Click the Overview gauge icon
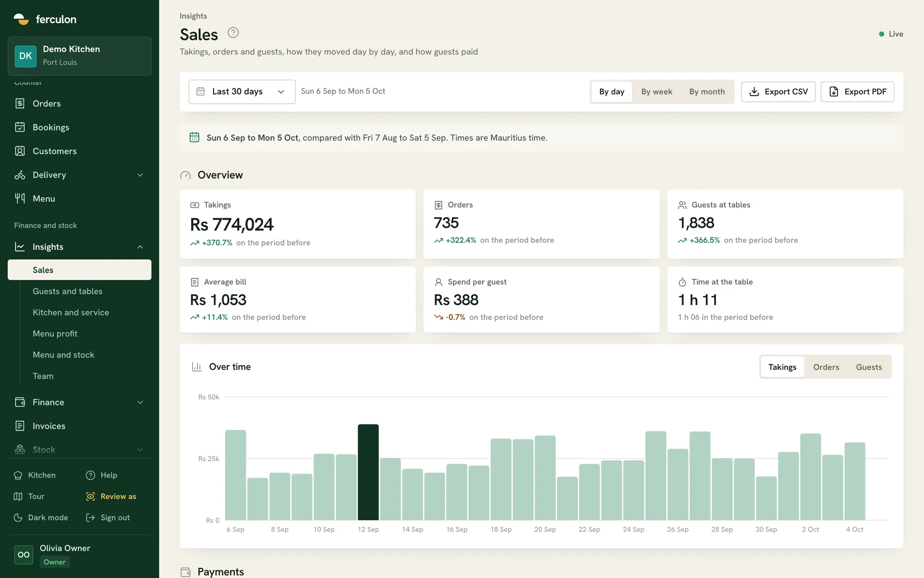924x578 pixels. tap(185, 175)
